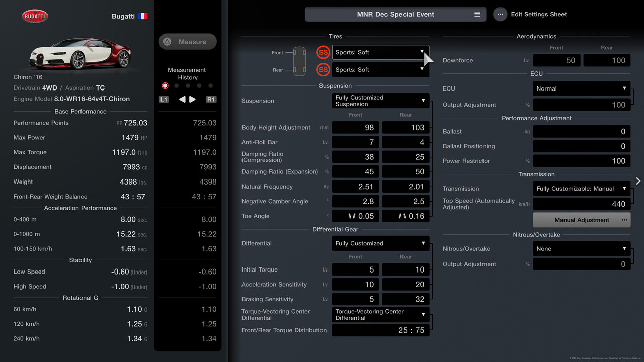Select the first measurement history dot

tap(165, 86)
